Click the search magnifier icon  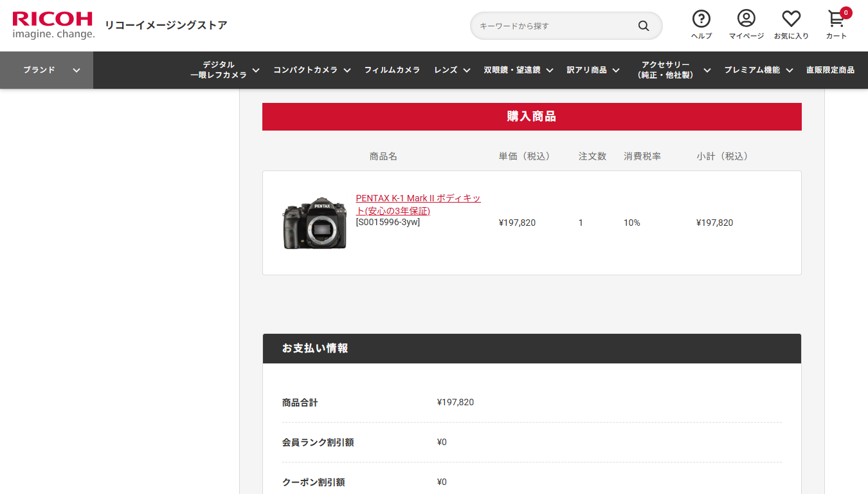(x=643, y=26)
